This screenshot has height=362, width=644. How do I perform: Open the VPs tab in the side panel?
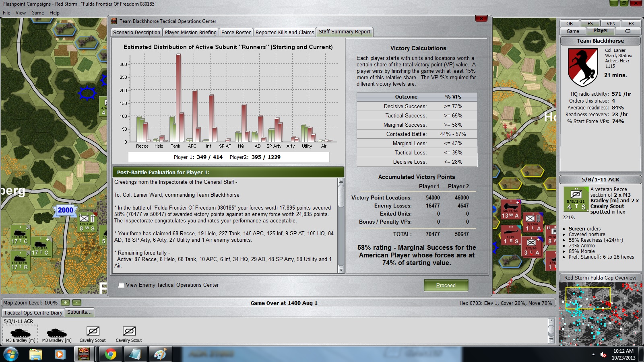(x=611, y=24)
